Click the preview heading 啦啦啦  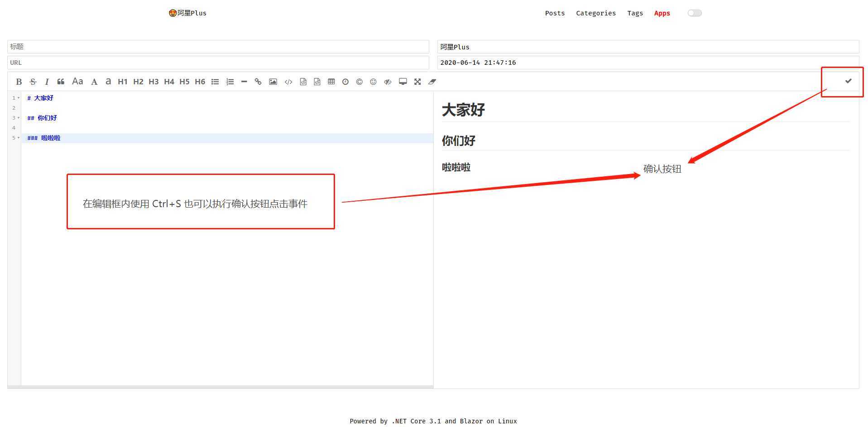456,167
